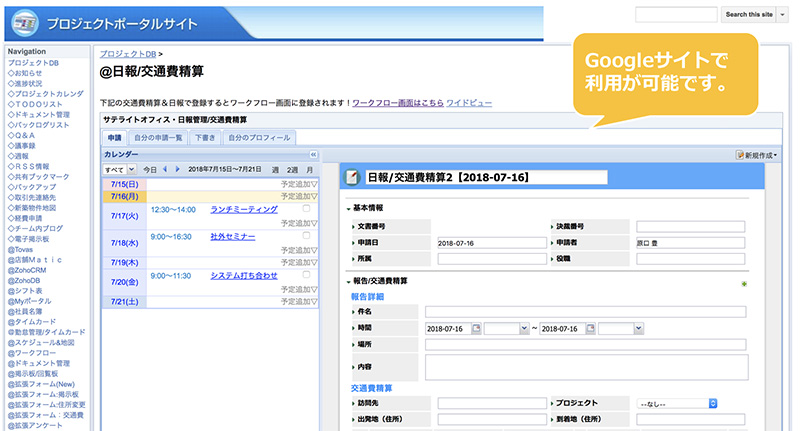
Task: Open the ワイドビュー link
Action: coord(469,103)
